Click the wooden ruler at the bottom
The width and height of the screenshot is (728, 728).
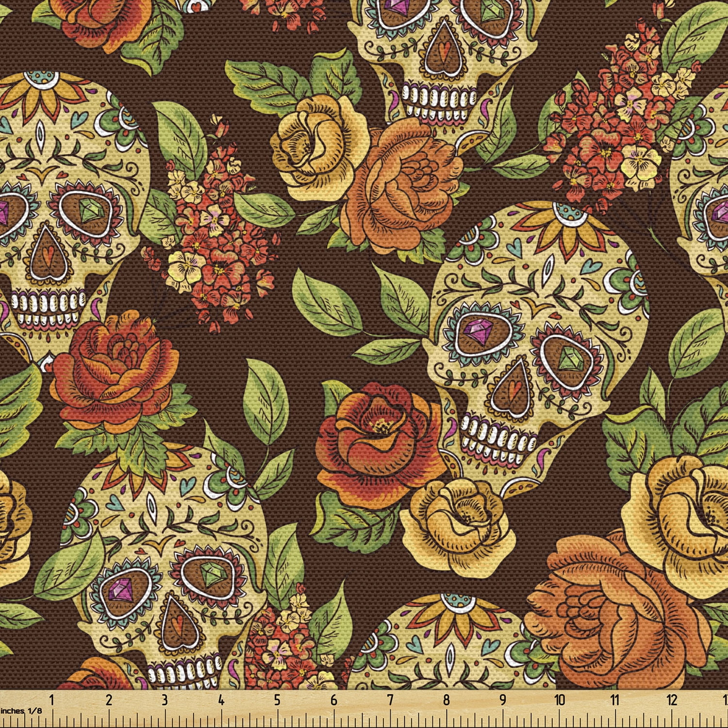pyautogui.click(x=364, y=709)
